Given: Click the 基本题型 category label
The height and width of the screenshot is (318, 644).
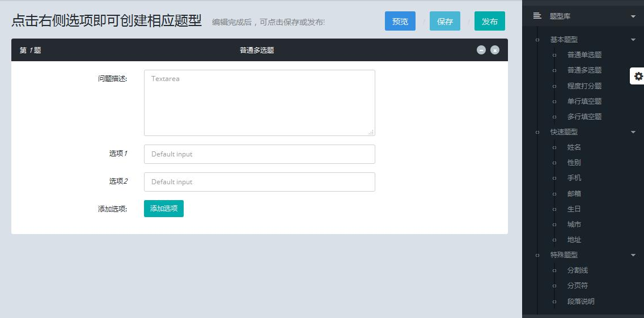Looking at the screenshot, I should (x=564, y=40).
